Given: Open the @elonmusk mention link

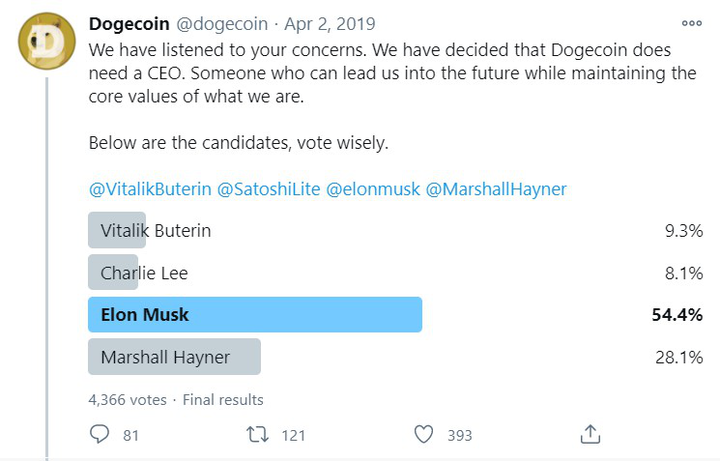Looking at the screenshot, I should [x=373, y=189].
